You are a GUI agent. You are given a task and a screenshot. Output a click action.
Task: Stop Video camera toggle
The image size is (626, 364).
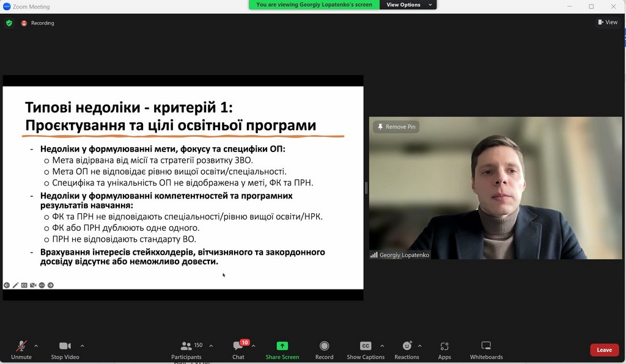(x=65, y=346)
